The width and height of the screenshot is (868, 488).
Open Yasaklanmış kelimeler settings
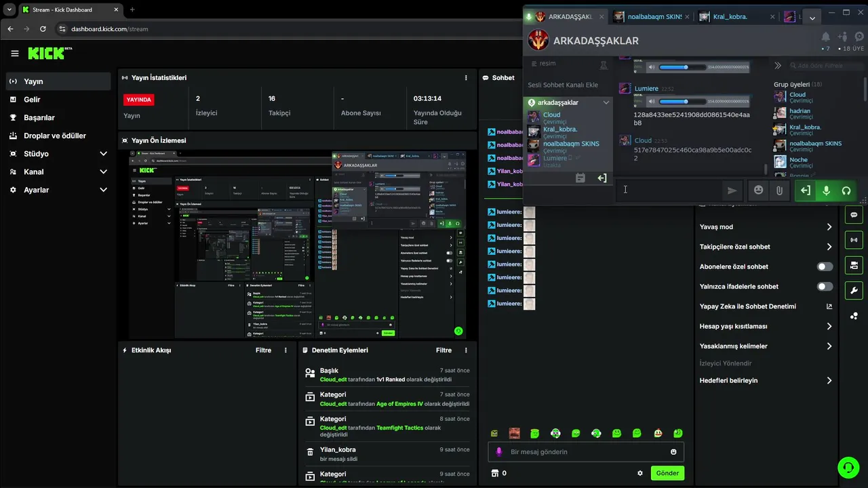tap(766, 346)
